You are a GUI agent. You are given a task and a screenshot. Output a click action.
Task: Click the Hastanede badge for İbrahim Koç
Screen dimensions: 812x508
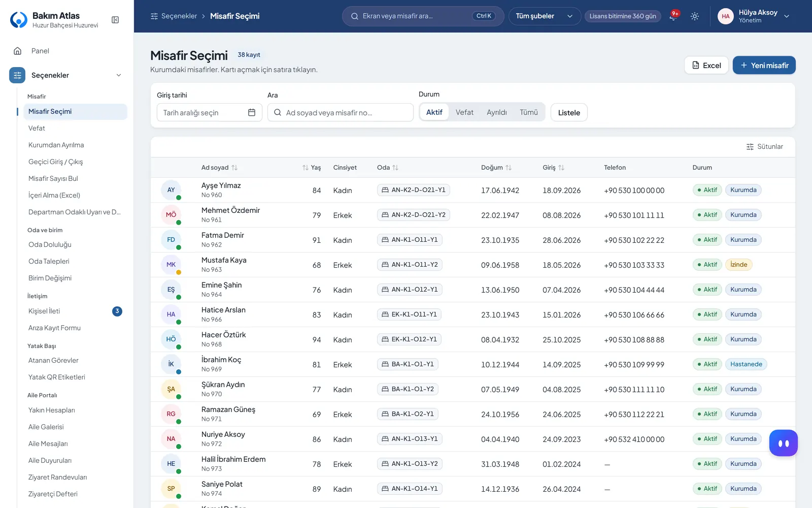click(746, 364)
